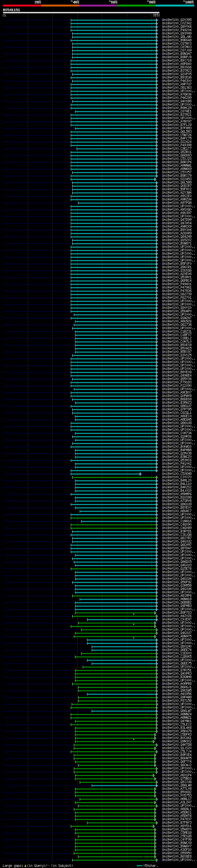Click hit label UniRef100_O59950
The width and height of the screenshot is (197, 868).
(x=177, y=853)
